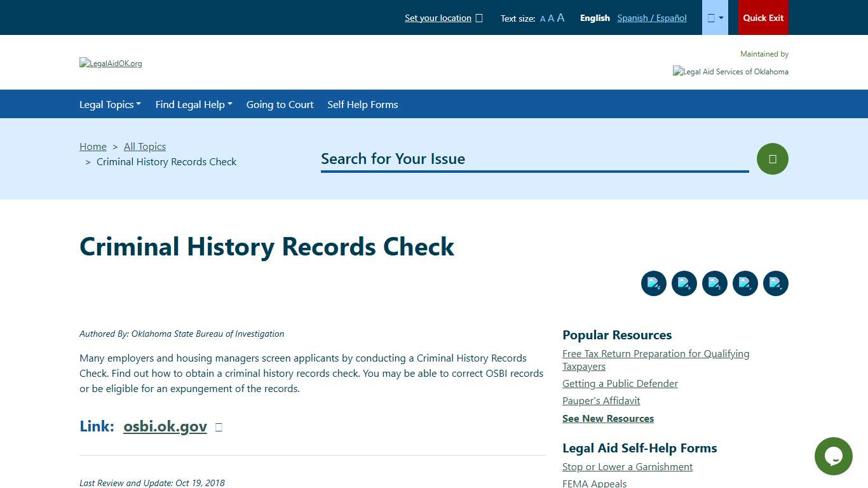Click the middle social share icon under the heading
Screen dimensions: 868x488
[x=714, y=283]
